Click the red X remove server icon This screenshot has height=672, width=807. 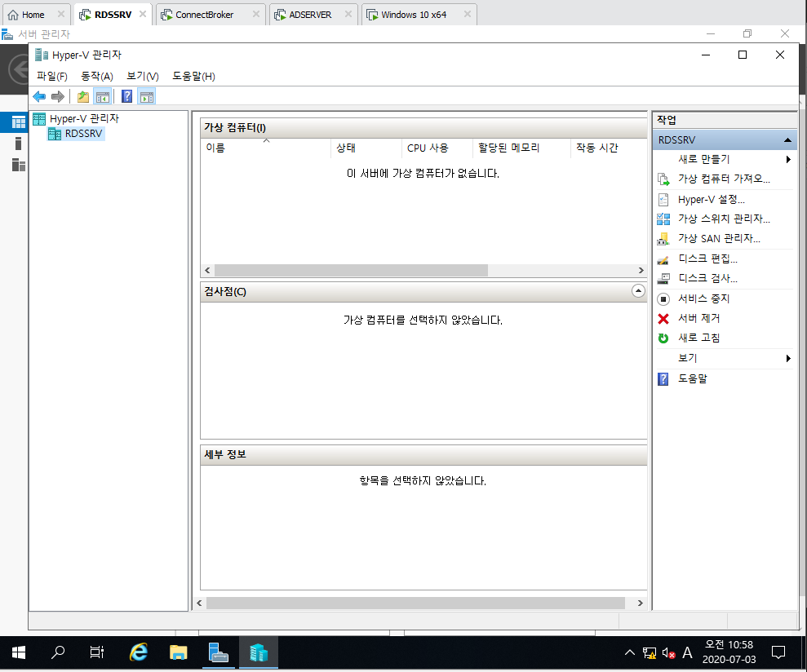[663, 319]
